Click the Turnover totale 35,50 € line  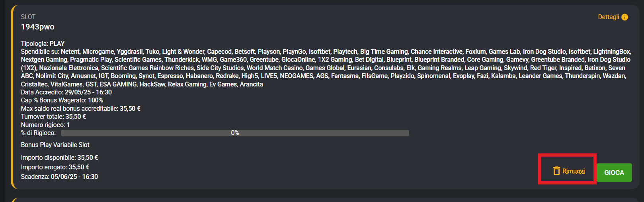click(x=54, y=117)
